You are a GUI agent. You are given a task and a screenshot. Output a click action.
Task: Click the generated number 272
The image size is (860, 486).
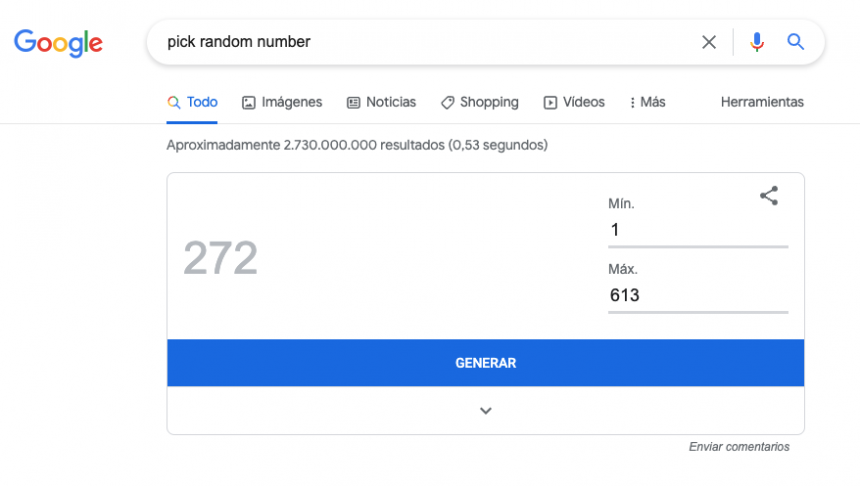tap(220, 258)
